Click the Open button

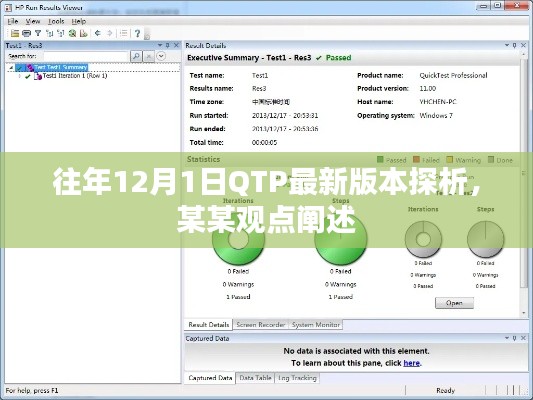(454, 303)
